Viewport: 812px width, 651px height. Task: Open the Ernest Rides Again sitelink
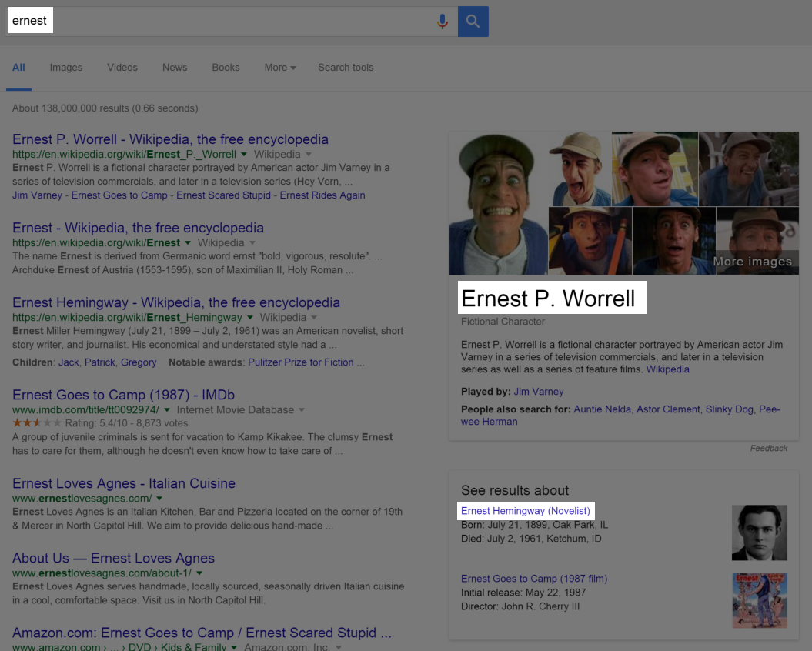322,195
